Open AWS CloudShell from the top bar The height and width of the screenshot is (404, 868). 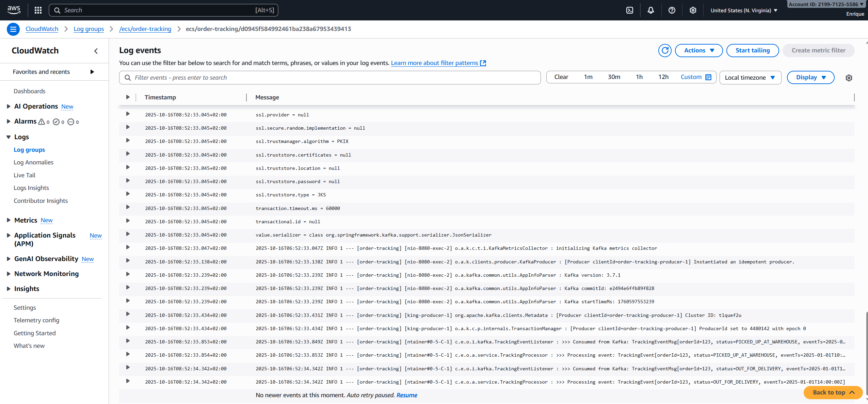pyautogui.click(x=629, y=10)
